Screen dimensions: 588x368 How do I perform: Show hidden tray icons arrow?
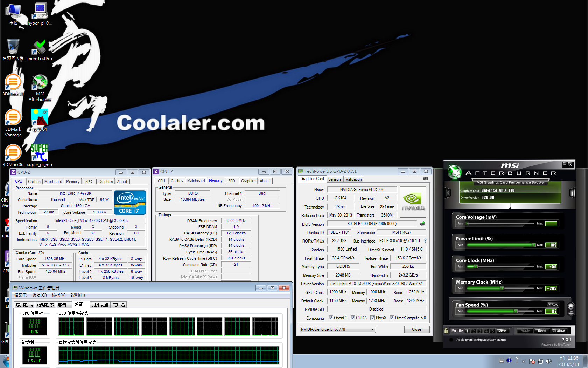point(524,361)
